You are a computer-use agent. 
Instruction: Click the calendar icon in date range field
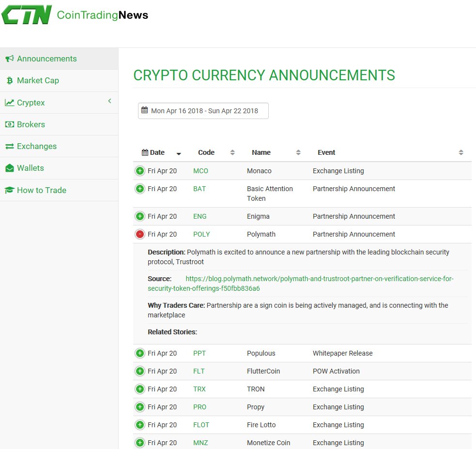point(145,110)
